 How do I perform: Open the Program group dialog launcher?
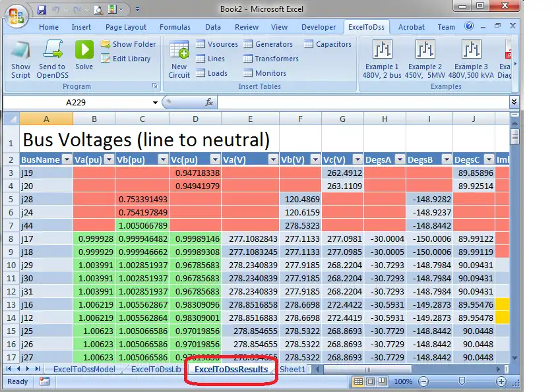pyautogui.click(x=155, y=86)
